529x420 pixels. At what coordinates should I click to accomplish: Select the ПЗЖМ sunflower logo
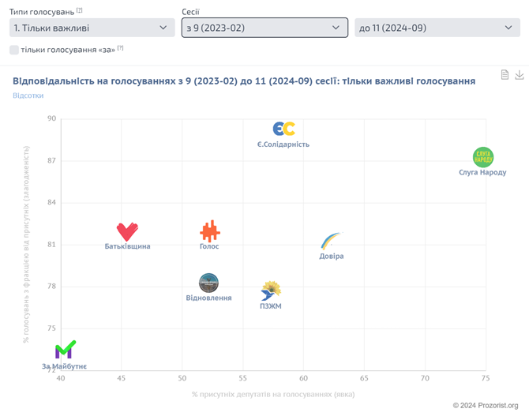click(271, 291)
